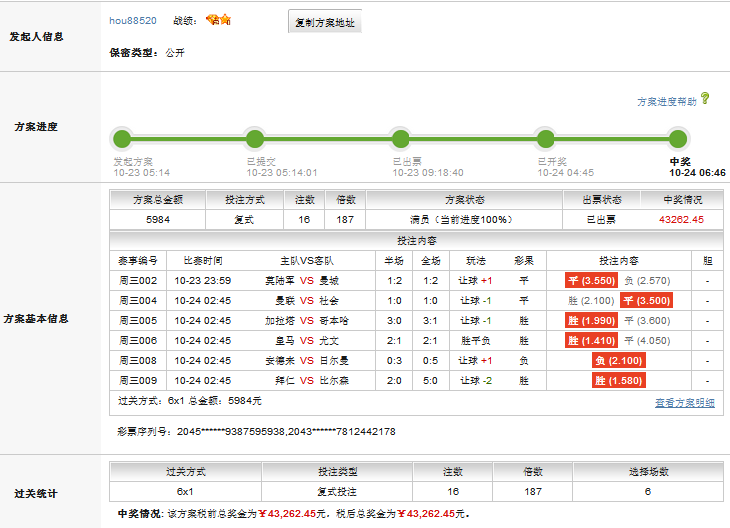Click the match row 周三005
The image size is (730, 528).
138,320
